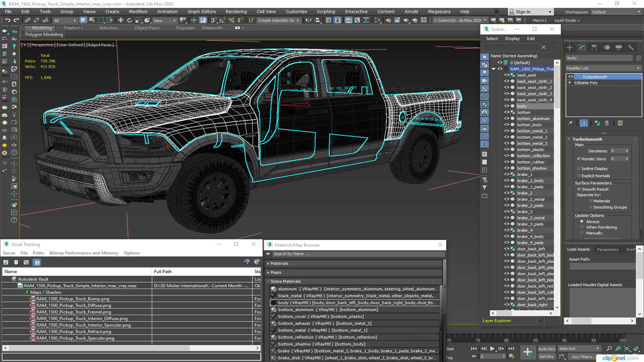Click the Auto Key button

click(x=547, y=349)
